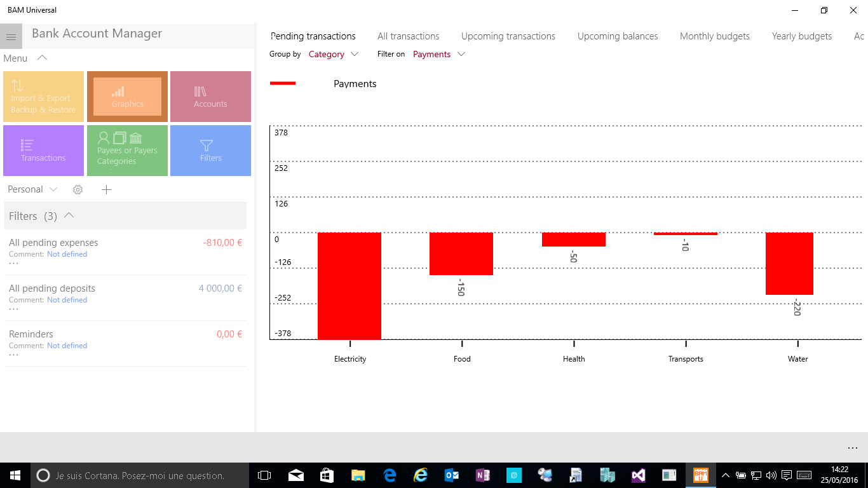Switch to Pending transactions tab
Screen dimensions: 868x488
[313, 36]
